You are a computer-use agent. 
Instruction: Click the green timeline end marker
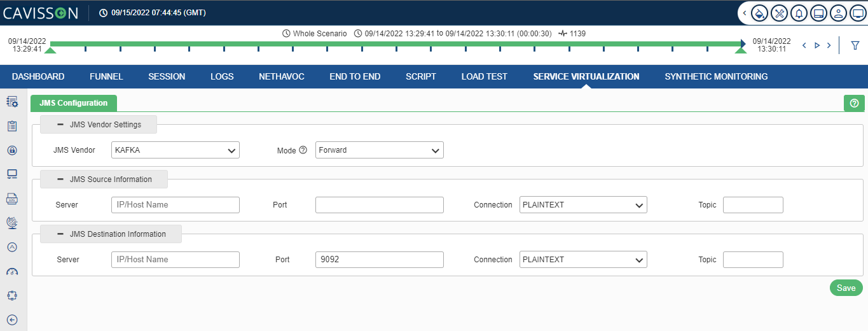(x=741, y=50)
